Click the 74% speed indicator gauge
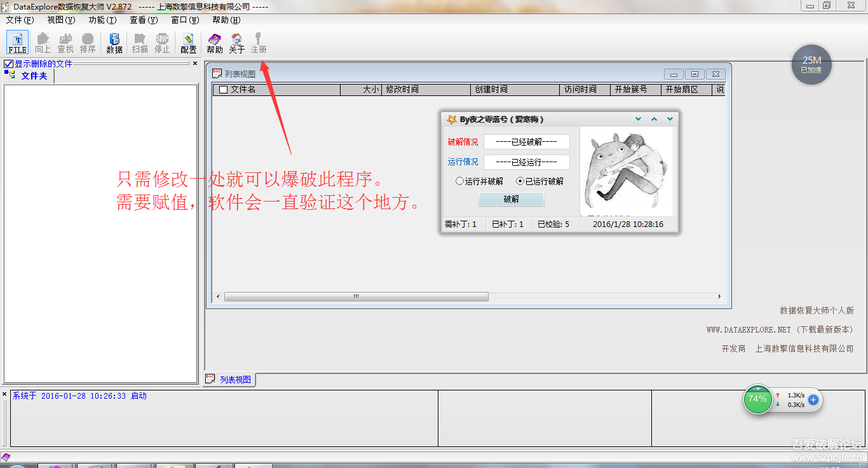The height and width of the screenshot is (468, 868). [x=757, y=400]
